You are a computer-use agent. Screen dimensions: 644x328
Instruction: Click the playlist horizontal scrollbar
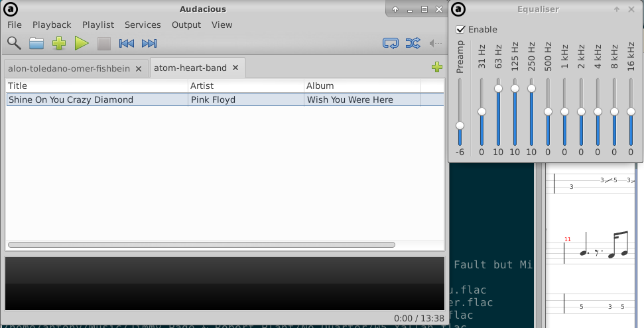pyautogui.click(x=201, y=245)
